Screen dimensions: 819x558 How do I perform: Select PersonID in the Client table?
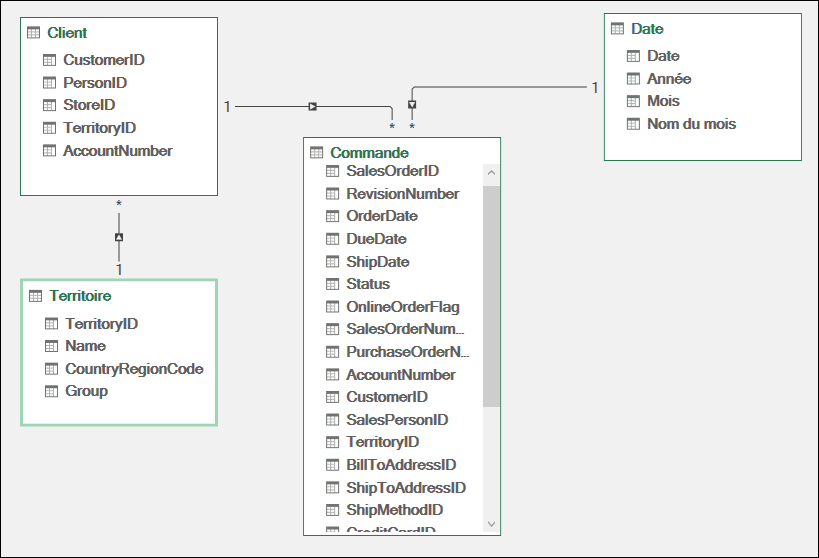coord(95,83)
